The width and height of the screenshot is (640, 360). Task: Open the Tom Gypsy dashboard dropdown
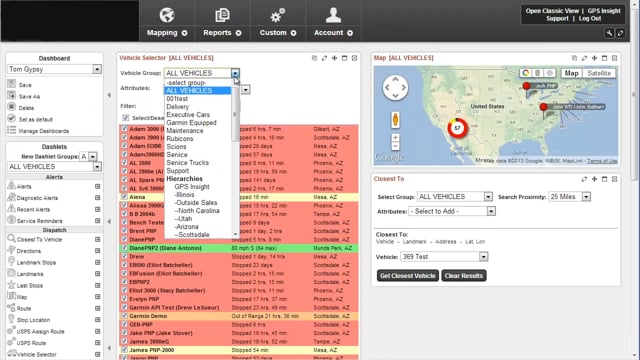pyautogui.click(x=97, y=69)
